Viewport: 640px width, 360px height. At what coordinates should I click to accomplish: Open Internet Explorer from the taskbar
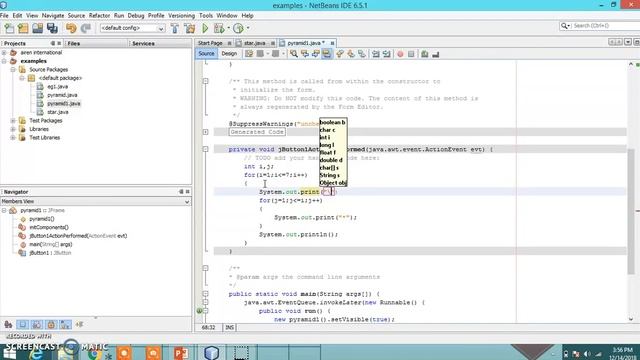click(37, 353)
